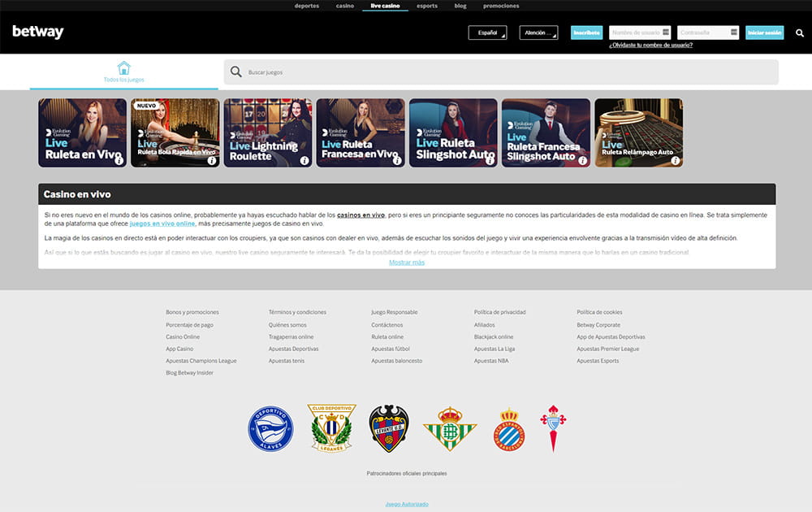Open the Blackjack online footer link
Screen dimensions: 812x512
pos(494,336)
